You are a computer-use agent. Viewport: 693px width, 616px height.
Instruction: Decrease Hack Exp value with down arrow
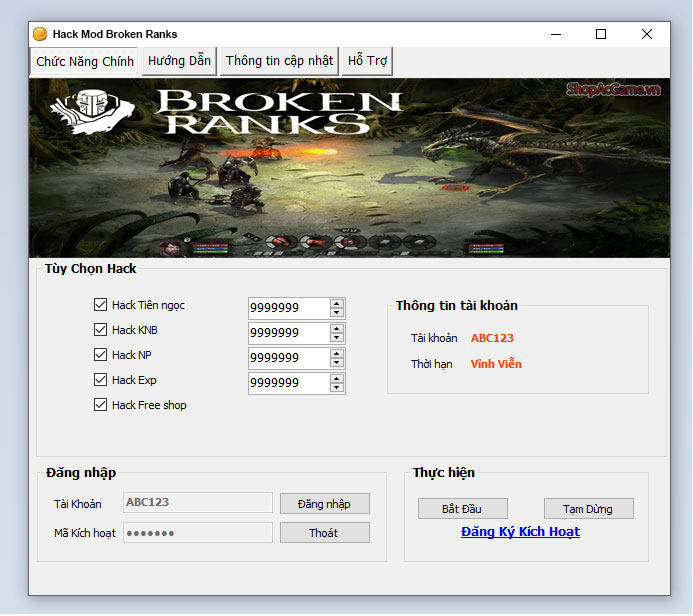click(x=337, y=388)
